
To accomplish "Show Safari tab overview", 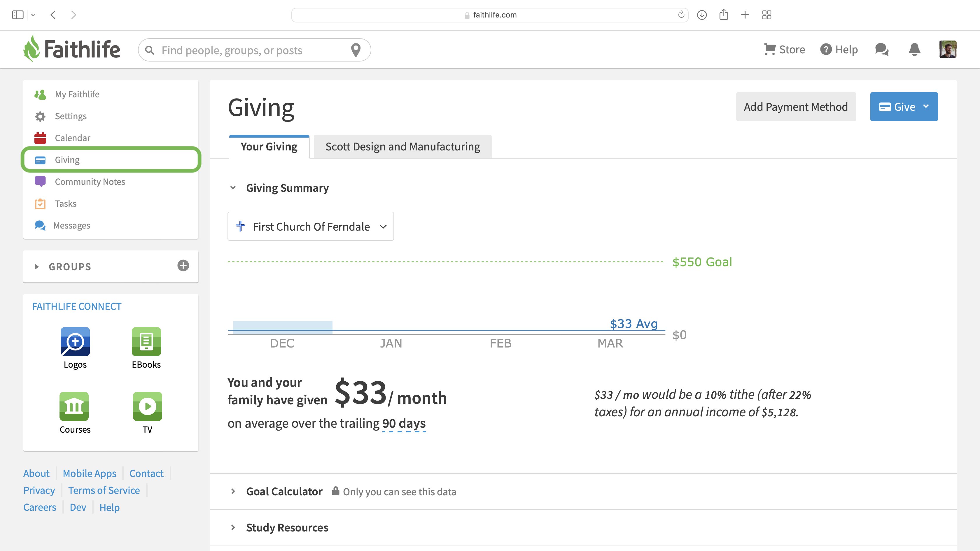I will click(766, 15).
